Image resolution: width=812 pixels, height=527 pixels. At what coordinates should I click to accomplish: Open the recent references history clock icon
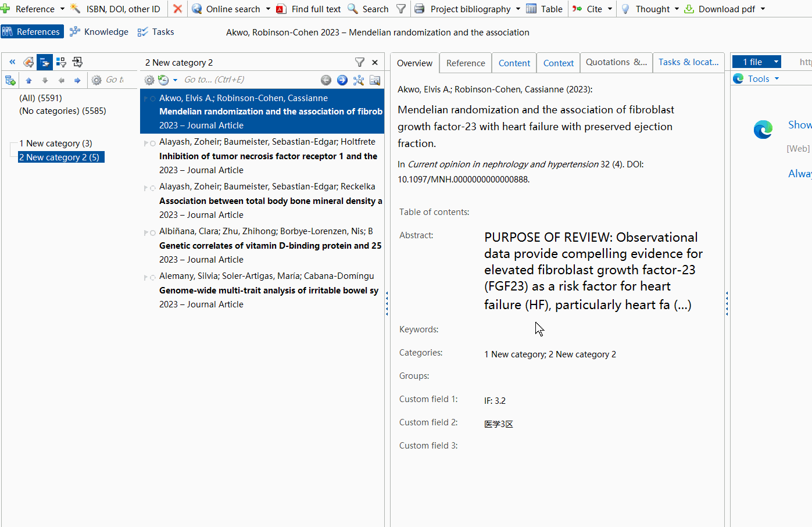pos(163,80)
